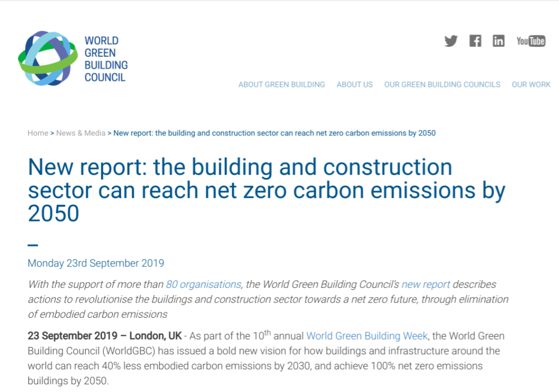
Task: Go to Home breadcrumb
Action: 38,133
